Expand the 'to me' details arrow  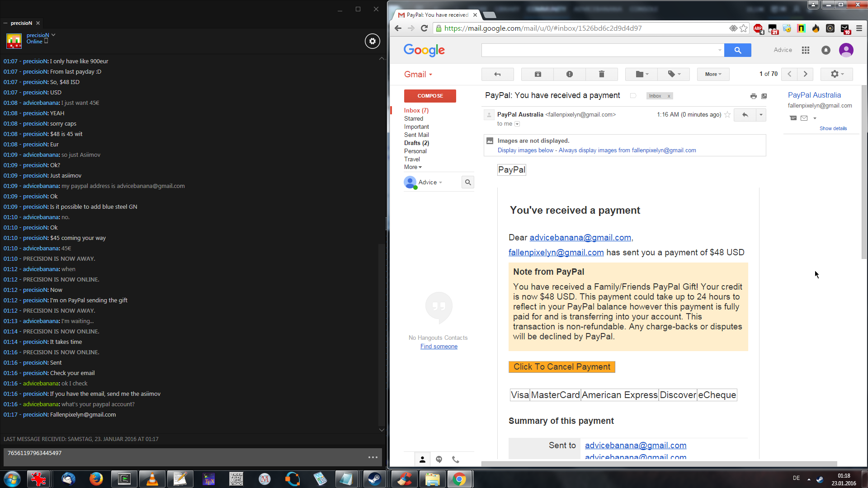(517, 124)
